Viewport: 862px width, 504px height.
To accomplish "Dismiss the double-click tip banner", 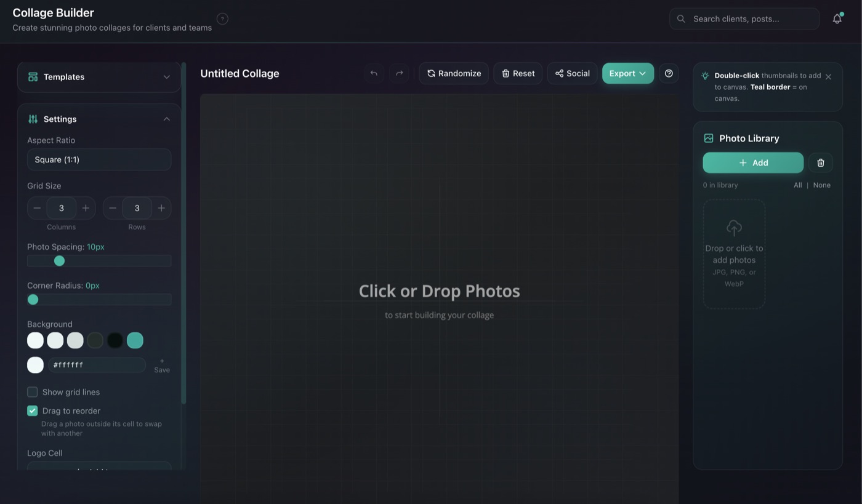I will pos(828,76).
